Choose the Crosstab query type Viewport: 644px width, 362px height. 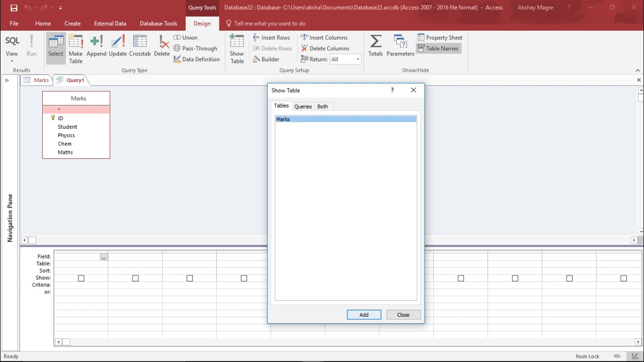click(140, 46)
